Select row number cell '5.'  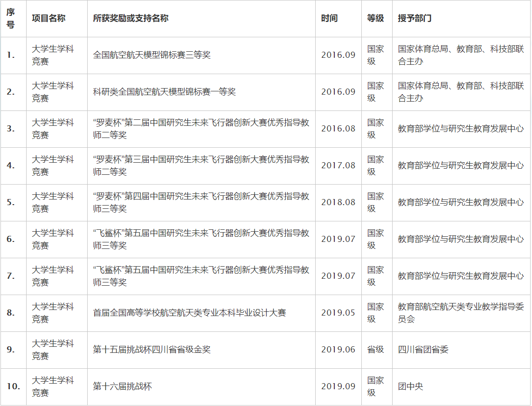coord(13,202)
